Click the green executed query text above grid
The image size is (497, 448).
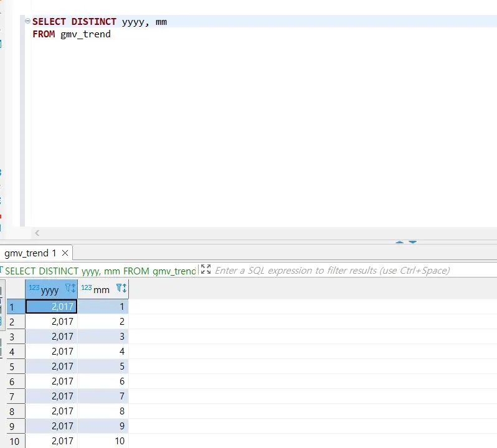pyautogui.click(x=100, y=271)
